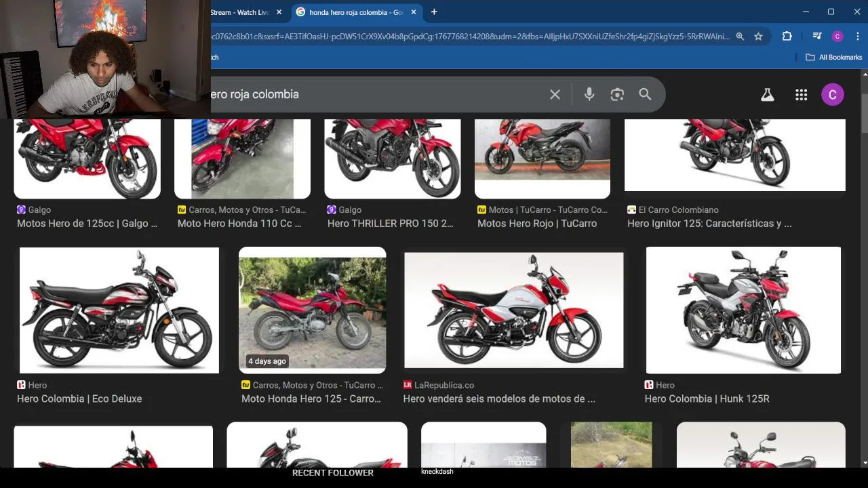Switch to the Stream - Watch Live tab
The width and height of the screenshot is (868, 488).
click(240, 12)
